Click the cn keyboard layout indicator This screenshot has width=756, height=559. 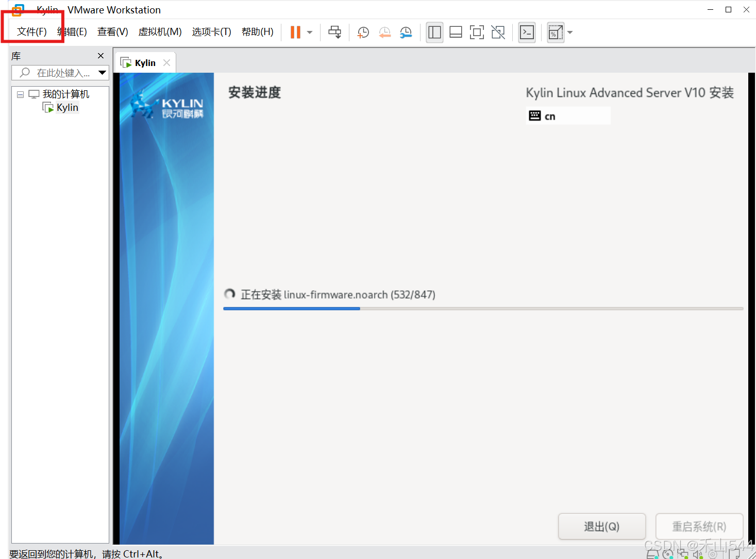tap(568, 116)
